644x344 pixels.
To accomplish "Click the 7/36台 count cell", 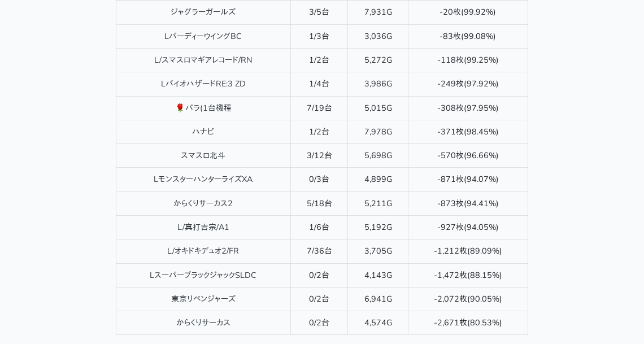I will pos(319,251).
